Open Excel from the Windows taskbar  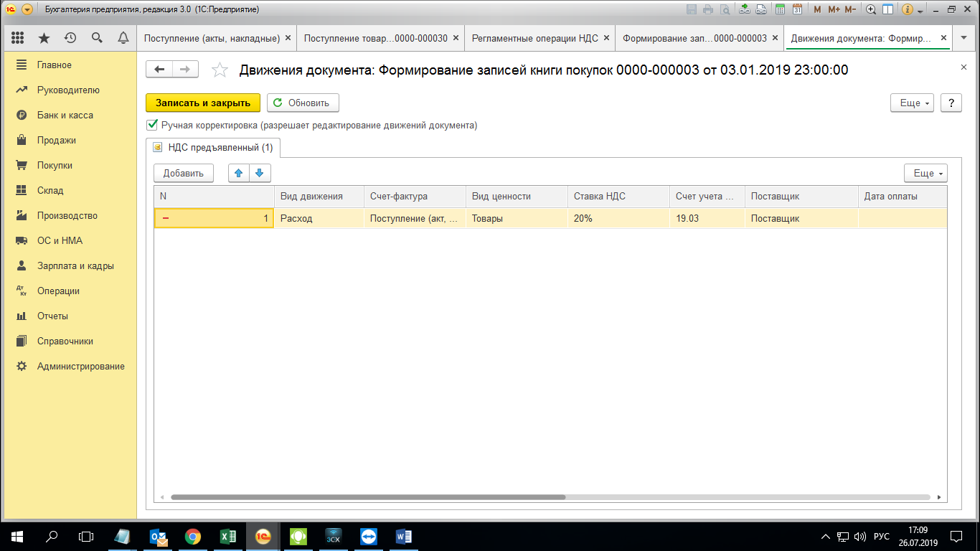(x=228, y=537)
